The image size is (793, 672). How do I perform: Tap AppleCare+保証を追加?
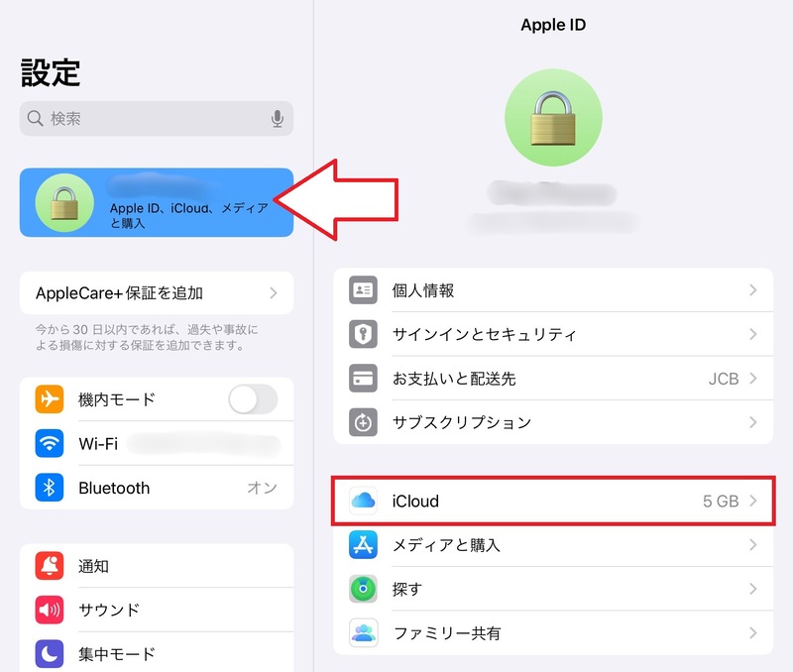click(x=157, y=292)
